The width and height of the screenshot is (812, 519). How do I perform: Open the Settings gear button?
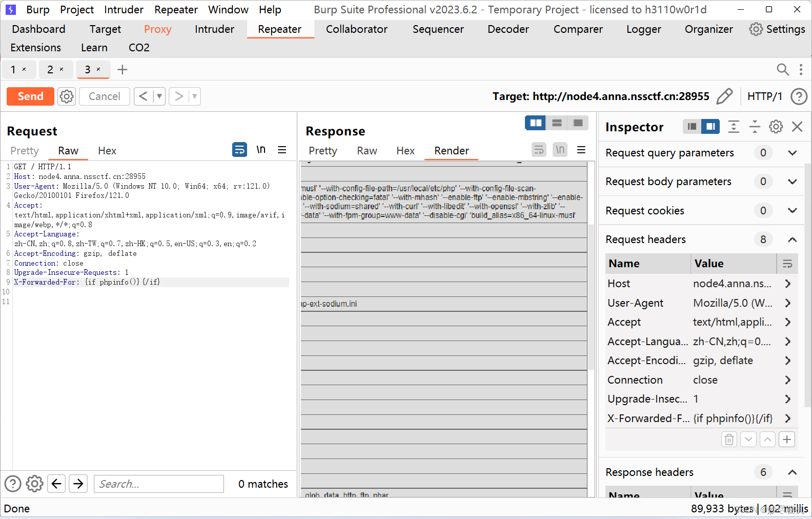coord(777,29)
